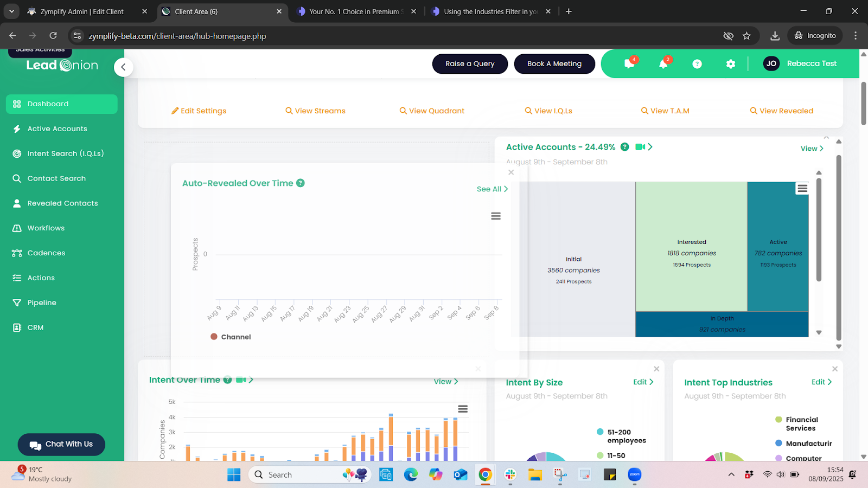The image size is (868, 488).
Task: Click the Raise a Query button
Action: pos(470,63)
